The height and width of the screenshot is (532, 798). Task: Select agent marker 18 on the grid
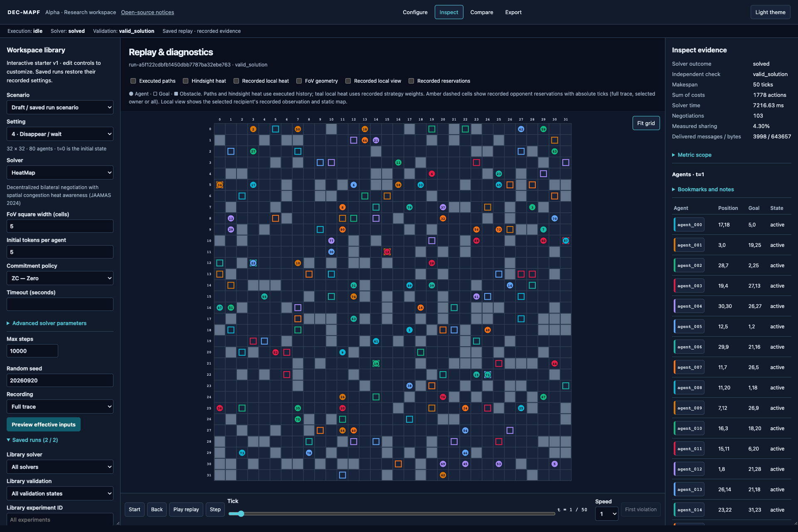click(365, 129)
